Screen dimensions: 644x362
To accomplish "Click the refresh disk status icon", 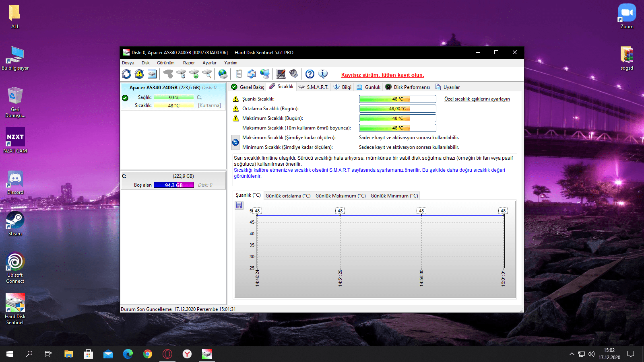I will click(126, 74).
